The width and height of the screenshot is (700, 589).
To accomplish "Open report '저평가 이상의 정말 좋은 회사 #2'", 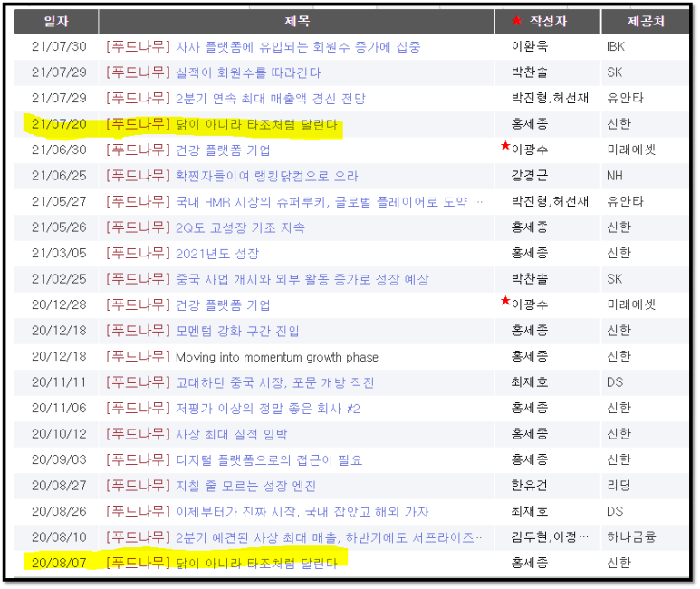I will pos(268,409).
